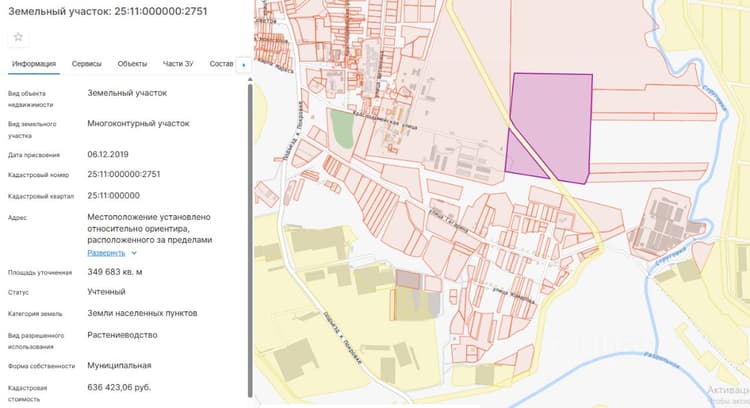The height and width of the screenshot is (408, 750).
Task: Click the cadastral quarter 25:11:000000 value
Action: [113, 196]
